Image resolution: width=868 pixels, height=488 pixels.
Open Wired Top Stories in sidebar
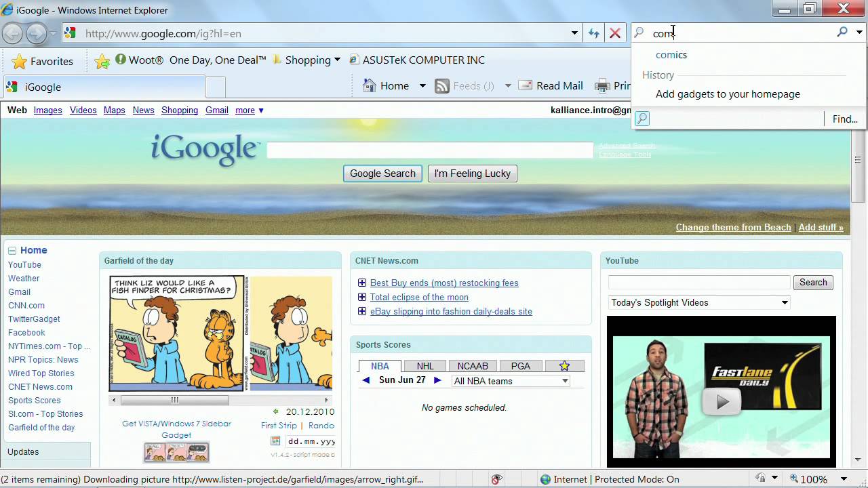click(x=41, y=373)
